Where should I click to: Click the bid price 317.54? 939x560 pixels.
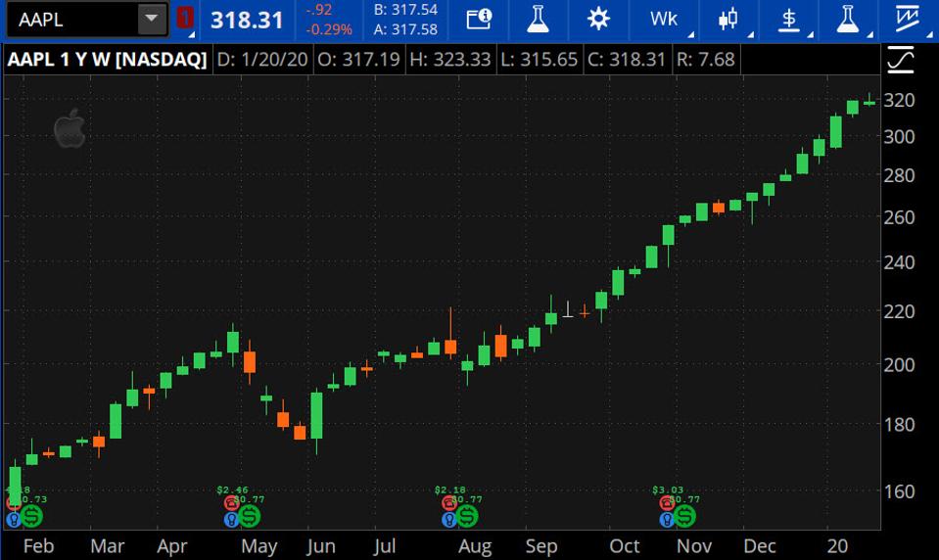pos(405,10)
